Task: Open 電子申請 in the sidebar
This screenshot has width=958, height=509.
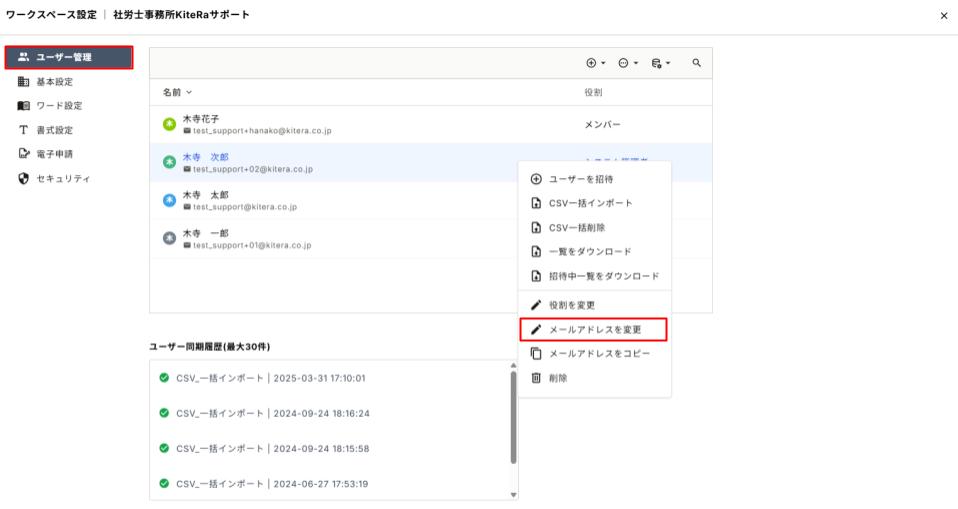Action: pos(54,154)
